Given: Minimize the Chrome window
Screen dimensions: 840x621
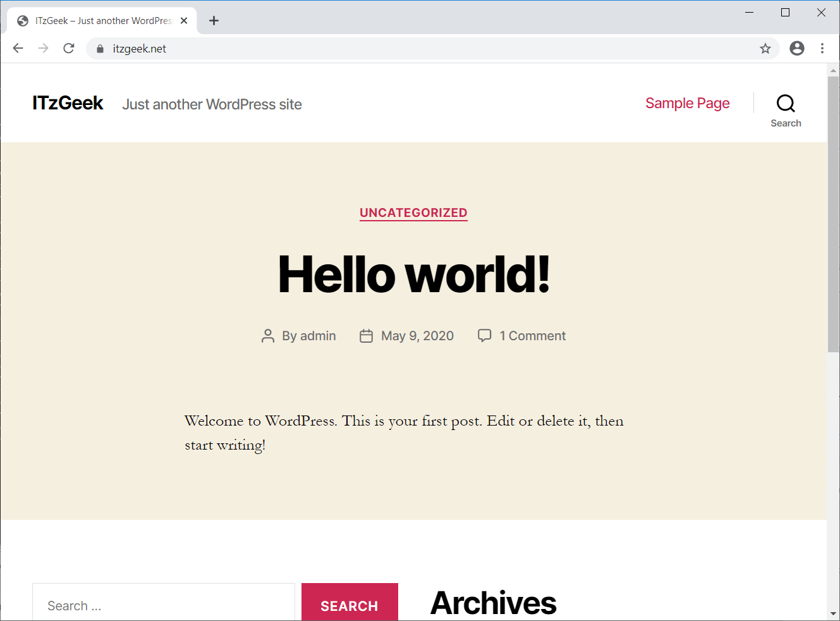Looking at the screenshot, I should coord(750,13).
